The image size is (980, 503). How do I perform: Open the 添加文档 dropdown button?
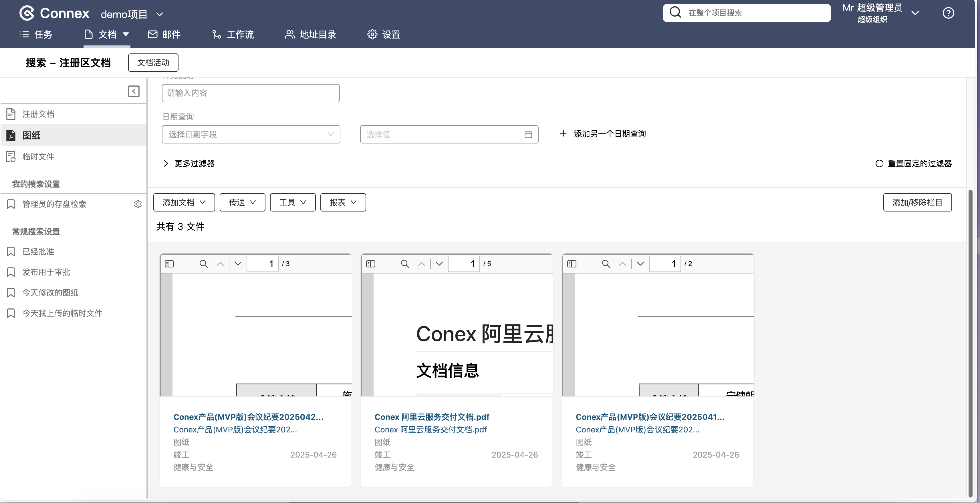pos(184,202)
